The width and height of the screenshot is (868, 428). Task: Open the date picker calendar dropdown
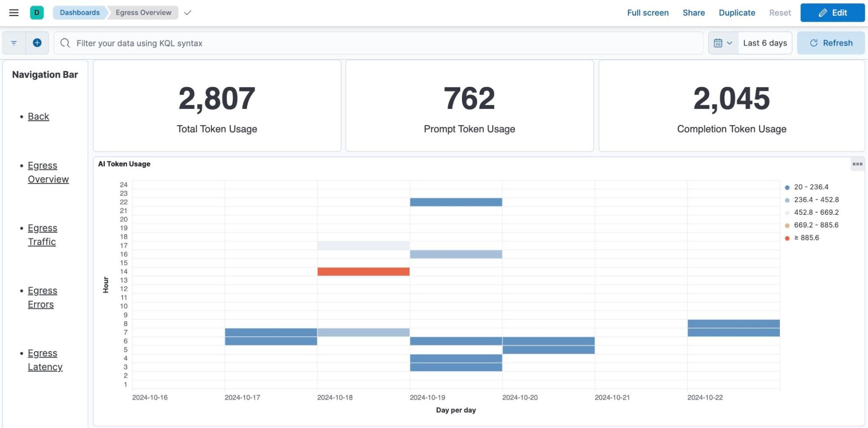[723, 43]
